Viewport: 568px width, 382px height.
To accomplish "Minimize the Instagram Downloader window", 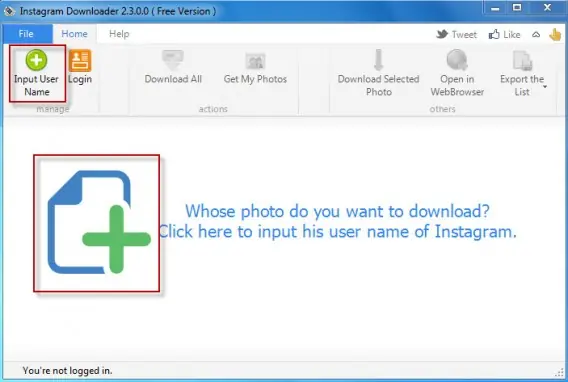I will [496, 8].
